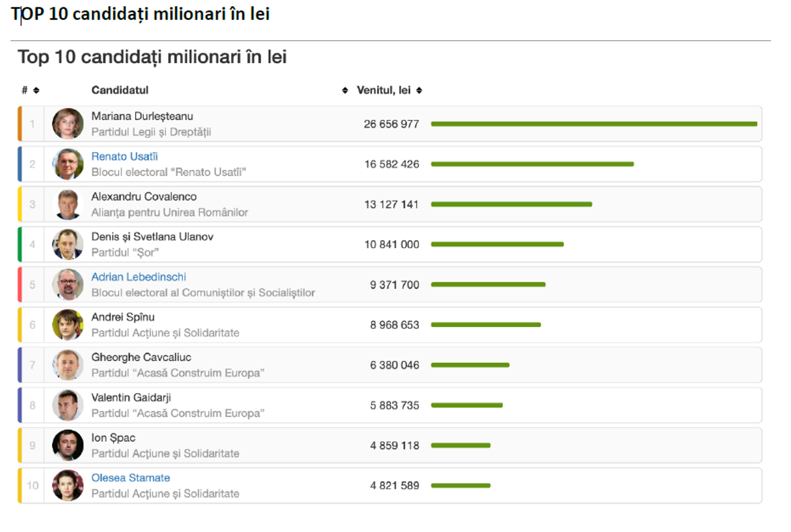Viewport: 791px width, 532px height.
Task: Click Andrei Spînu's portrait photo
Action: tap(68, 324)
